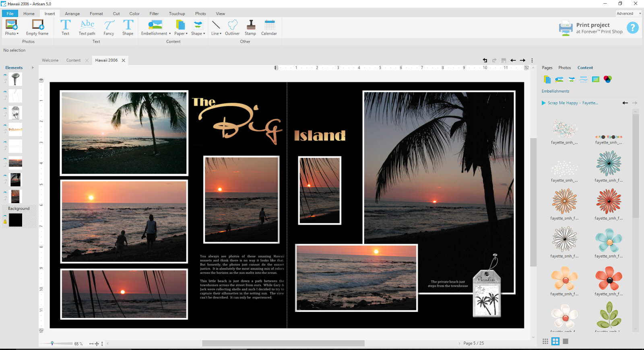Go back in the embellishments browser
Screen dimensions: 644x350
(x=625, y=103)
